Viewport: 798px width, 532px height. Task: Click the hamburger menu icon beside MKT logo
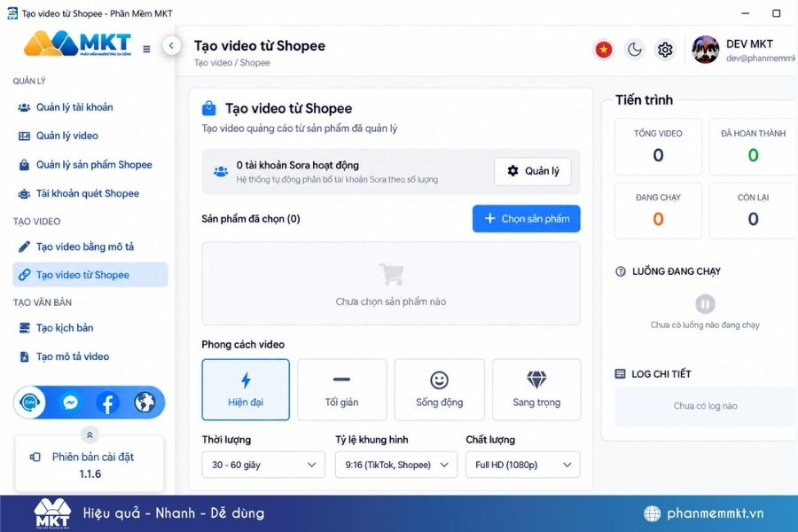click(146, 49)
